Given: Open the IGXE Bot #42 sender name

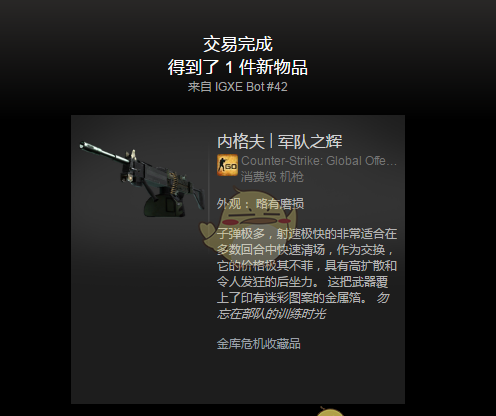Looking at the screenshot, I should pyautogui.click(x=251, y=87).
